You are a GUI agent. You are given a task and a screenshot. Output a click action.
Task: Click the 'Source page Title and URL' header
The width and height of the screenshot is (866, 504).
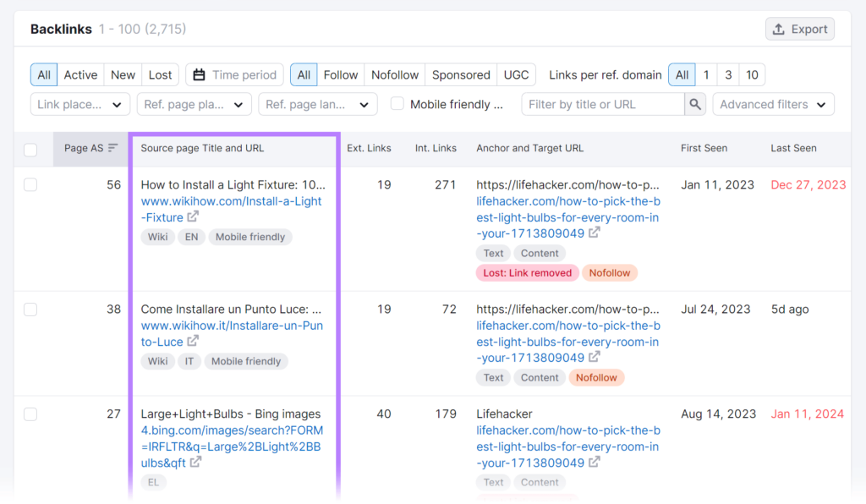point(202,148)
